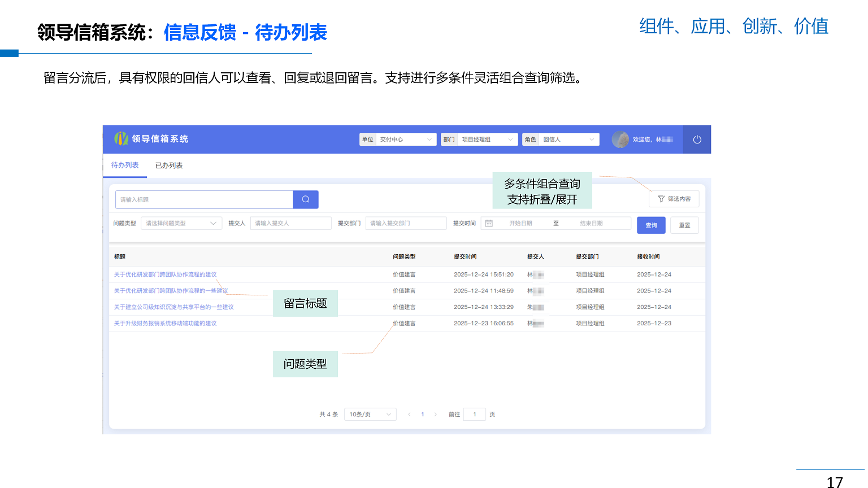Expand the 10条/页 page size dropdown
Screen dimensions: 868x488
pos(370,414)
